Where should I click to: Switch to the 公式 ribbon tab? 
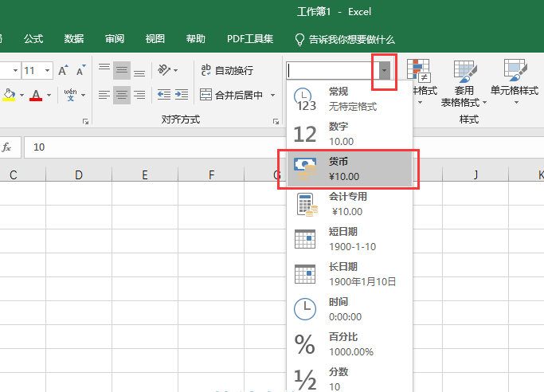pyautogui.click(x=33, y=38)
